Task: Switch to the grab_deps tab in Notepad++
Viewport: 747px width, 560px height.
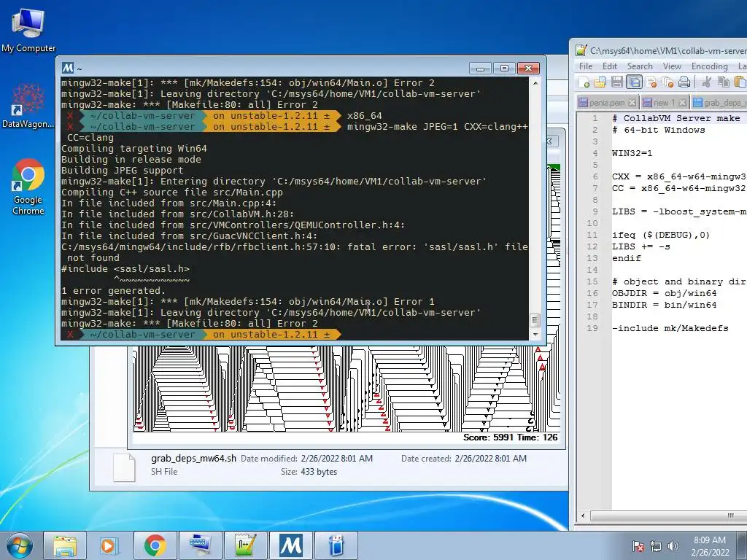Action: [719, 102]
